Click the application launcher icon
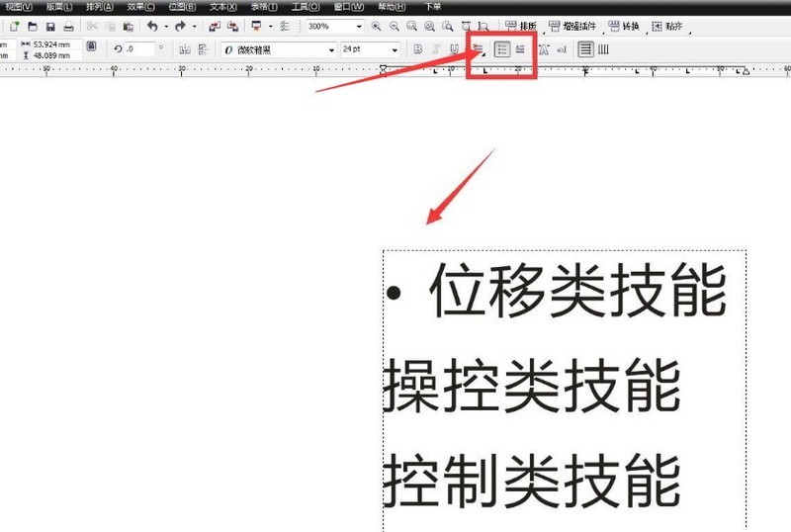Screen dimensions: 791x532 (256, 27)
